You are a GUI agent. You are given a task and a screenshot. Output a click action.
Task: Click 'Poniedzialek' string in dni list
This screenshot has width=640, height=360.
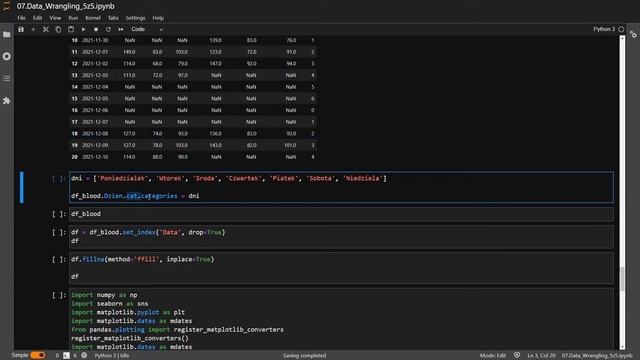click(x=122, y=178)
